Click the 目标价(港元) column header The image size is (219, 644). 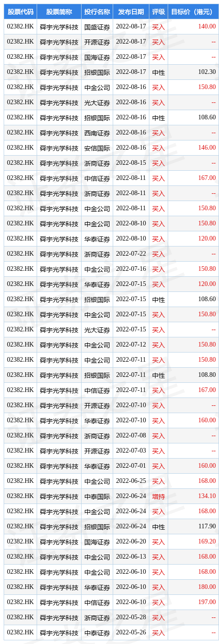click(193, 11)
